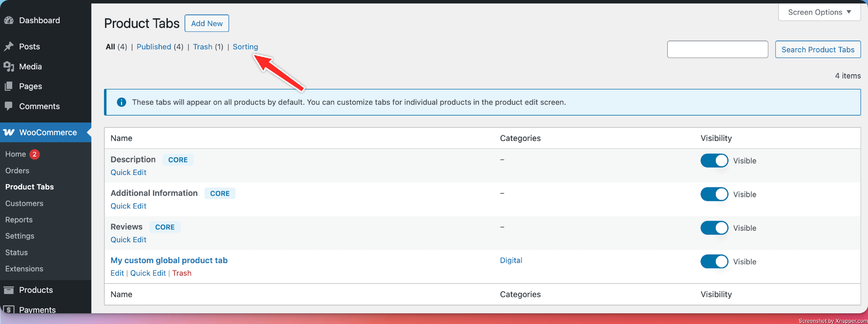This screenshot has height=324, width=868.
Task: Show Trash product tabs view
Action: [x=203, y=47]
